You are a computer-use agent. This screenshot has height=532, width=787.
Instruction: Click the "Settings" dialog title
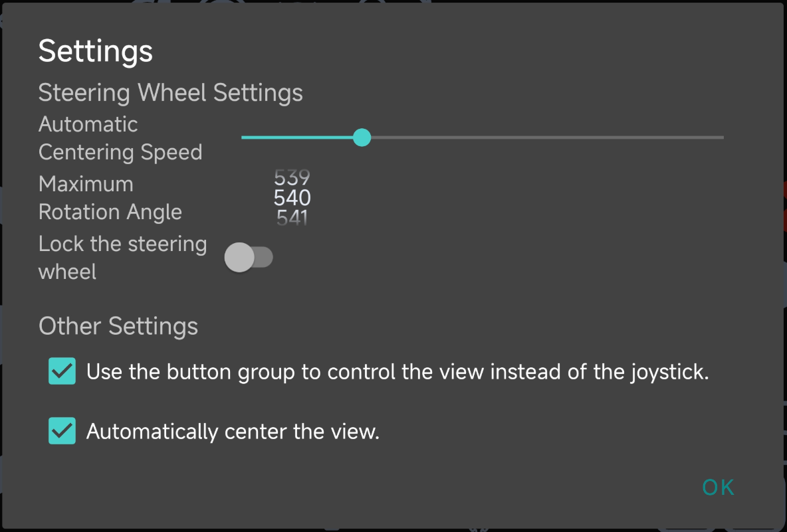pos(96,51)
